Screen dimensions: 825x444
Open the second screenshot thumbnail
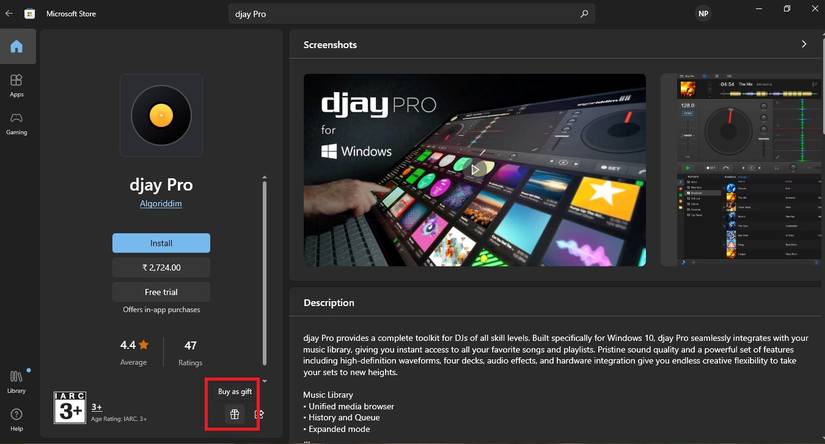[741, 169]
